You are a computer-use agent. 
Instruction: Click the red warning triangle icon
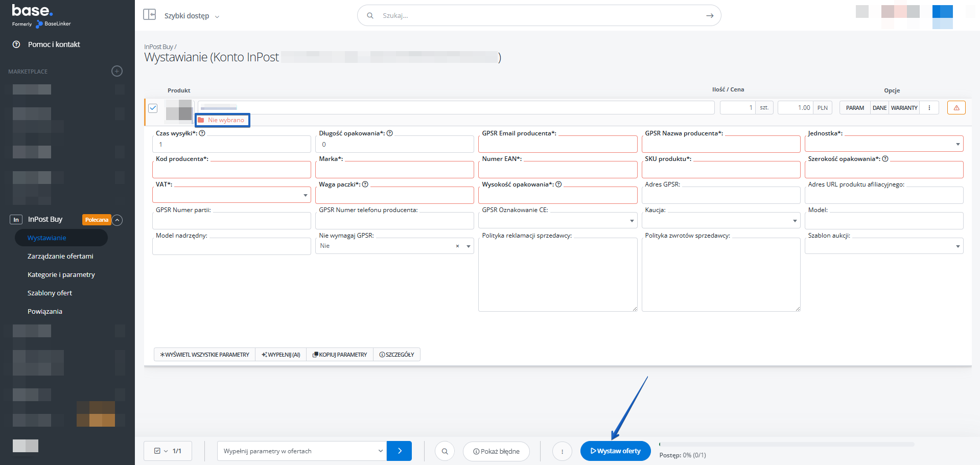pos(956,108)
